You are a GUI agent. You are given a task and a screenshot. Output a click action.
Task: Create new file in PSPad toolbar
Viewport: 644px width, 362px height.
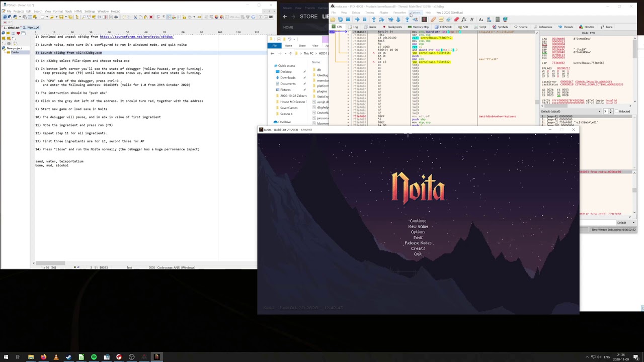pos(42,17)
